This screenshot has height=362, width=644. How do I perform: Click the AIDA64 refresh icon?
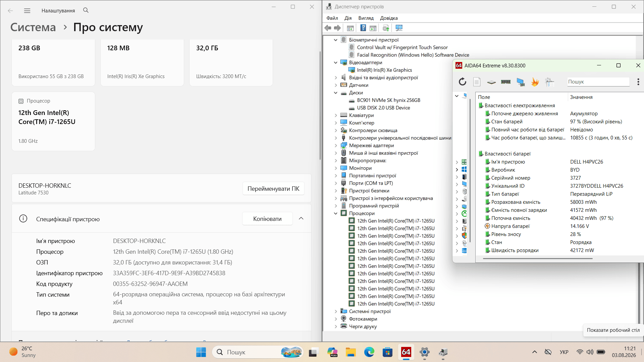coord(463,82)
